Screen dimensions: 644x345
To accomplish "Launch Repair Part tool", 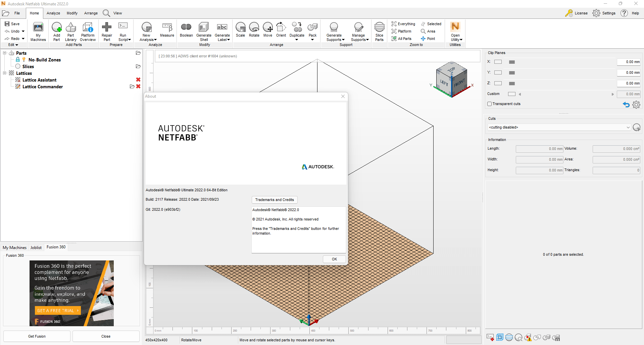I will (x=107, y=32).
